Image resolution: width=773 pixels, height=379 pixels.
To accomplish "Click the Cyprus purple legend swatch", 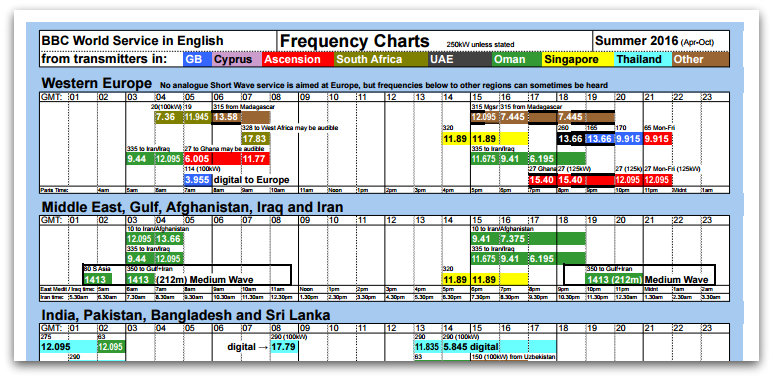I will [236, 60].
